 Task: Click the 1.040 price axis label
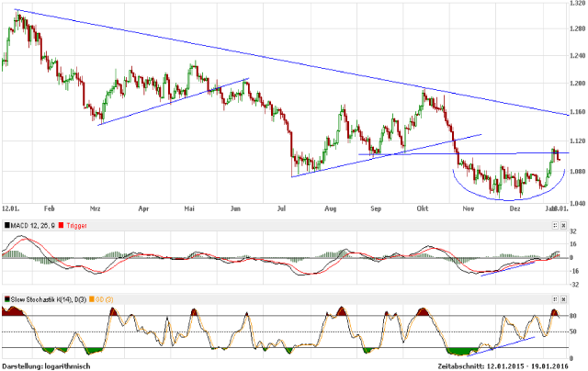pos(575,203)
